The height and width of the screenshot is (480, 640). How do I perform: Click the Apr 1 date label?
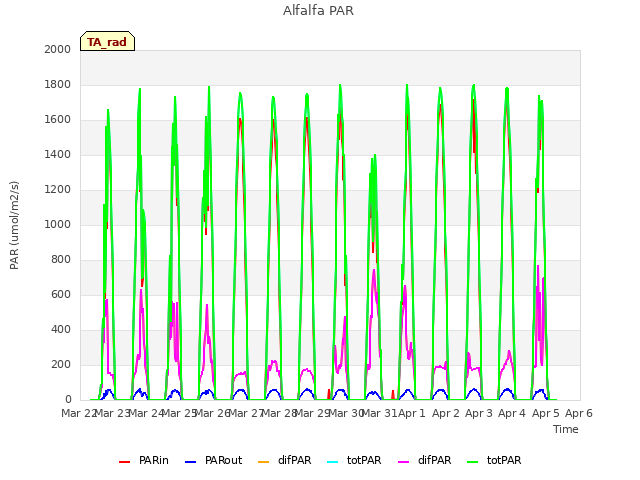point(412,413)
